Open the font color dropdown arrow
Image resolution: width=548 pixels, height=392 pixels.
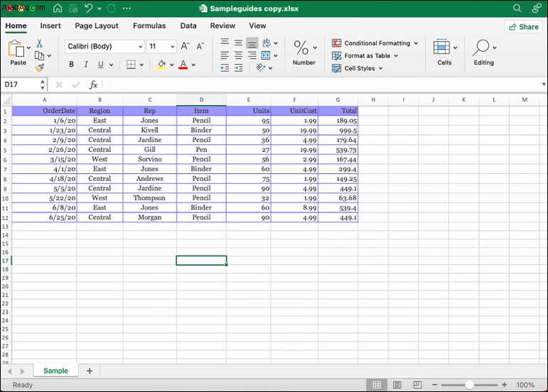[193, 65]
